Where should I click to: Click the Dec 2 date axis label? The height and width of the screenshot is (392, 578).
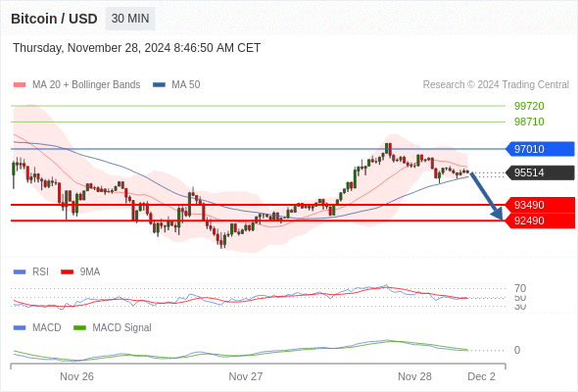(x=481, y=376)
